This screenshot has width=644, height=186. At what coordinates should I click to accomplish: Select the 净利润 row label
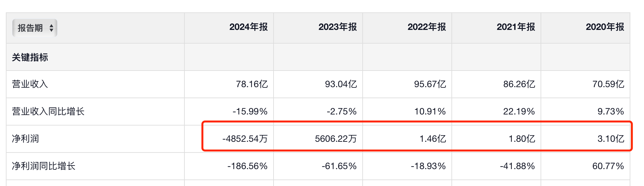click(x=25, y=139)
